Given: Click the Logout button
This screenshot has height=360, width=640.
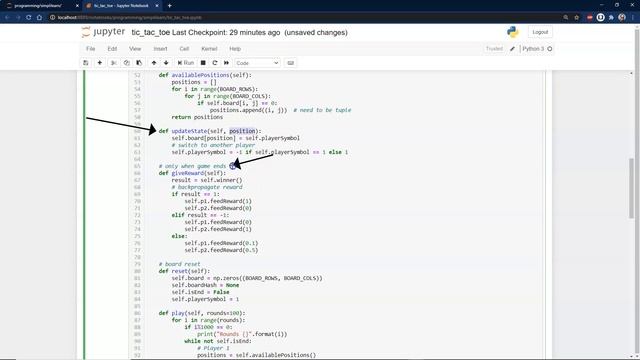Looking at the screenshot, I should (x=540, y=32).
